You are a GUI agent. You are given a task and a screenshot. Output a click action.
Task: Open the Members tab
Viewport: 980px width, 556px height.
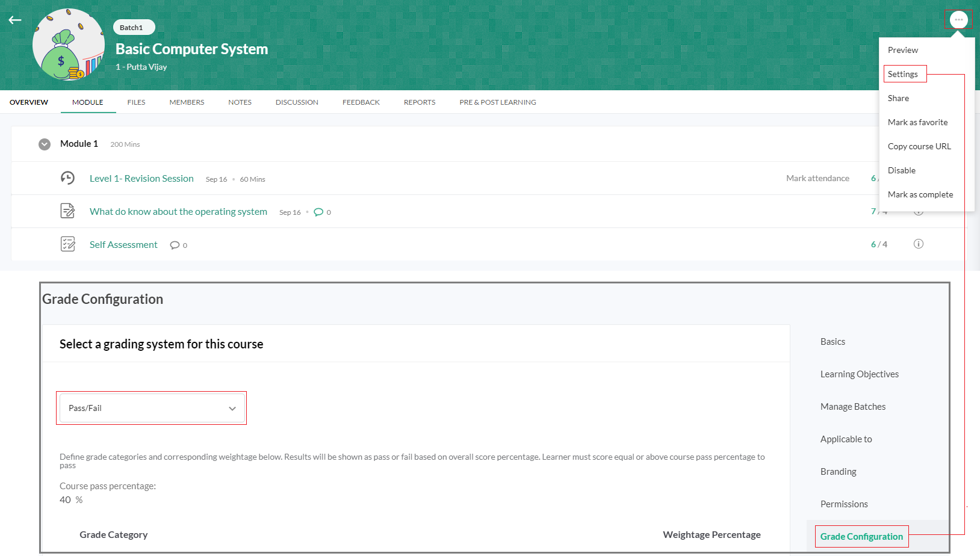(187, 102)
